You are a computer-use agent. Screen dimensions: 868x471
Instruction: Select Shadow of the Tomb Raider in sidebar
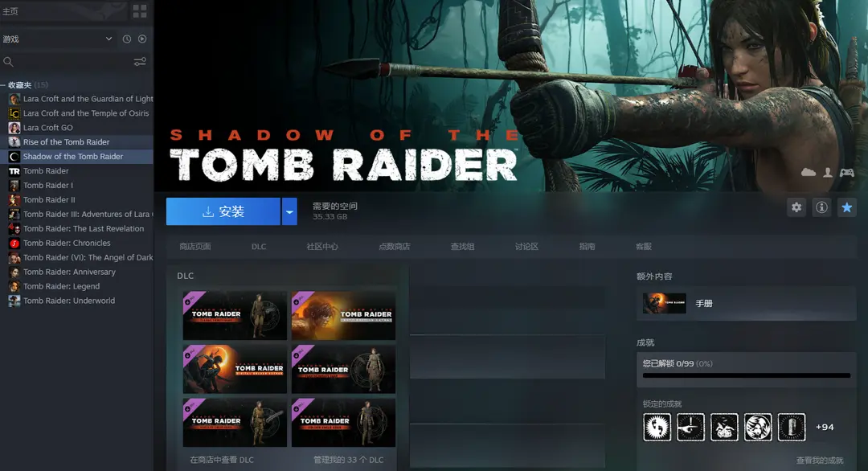click(77, 156)
